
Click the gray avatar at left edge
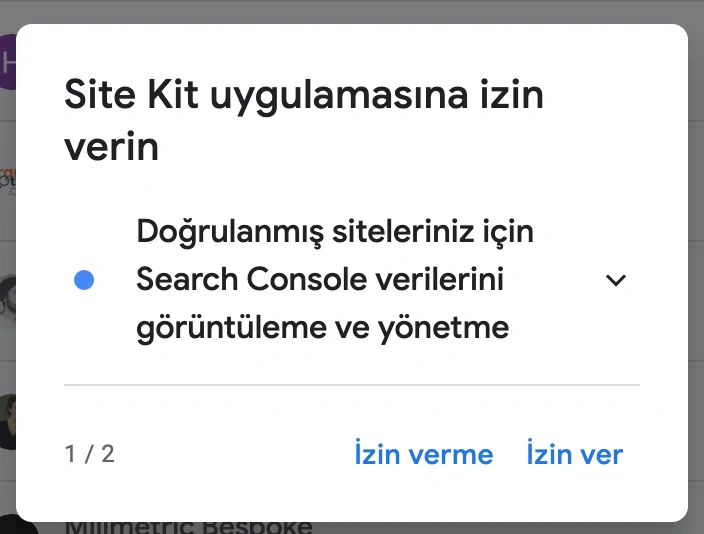(x=8, y=296)
